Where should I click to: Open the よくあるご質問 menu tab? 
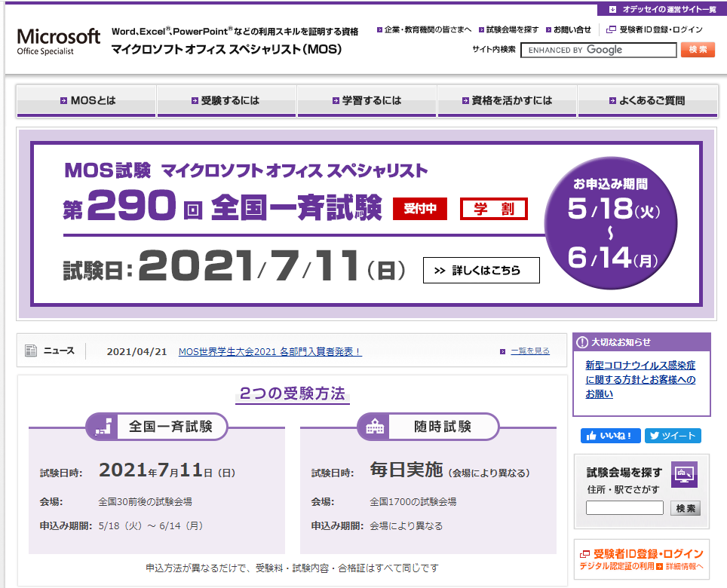click(x=648, y=100)
